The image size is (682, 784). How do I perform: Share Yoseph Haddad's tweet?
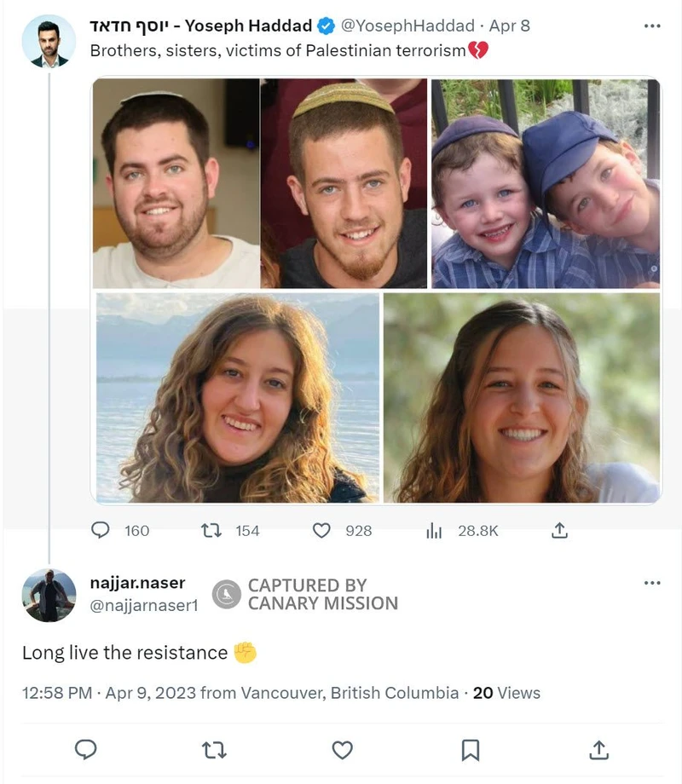pos(559,530)
